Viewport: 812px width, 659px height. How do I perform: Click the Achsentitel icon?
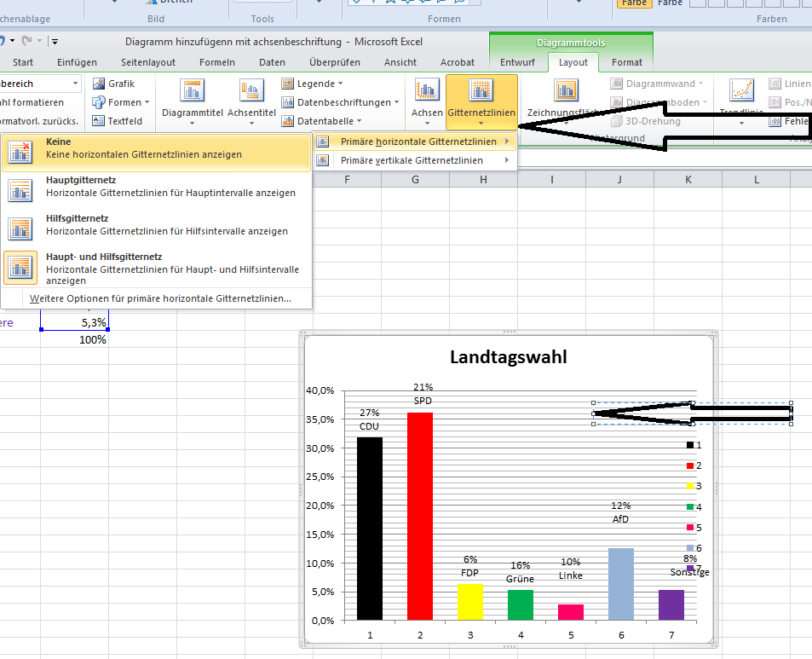pyautogui.click(x=251, y=92)
